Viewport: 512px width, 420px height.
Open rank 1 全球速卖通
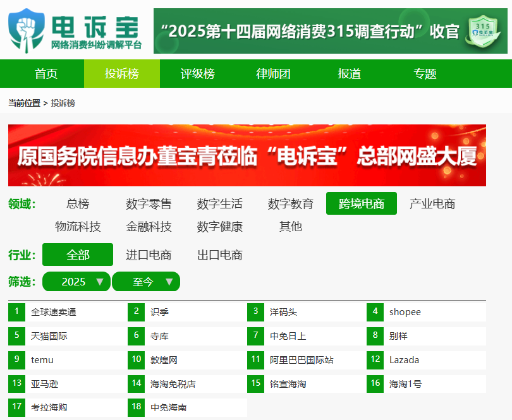pos(68,312)
